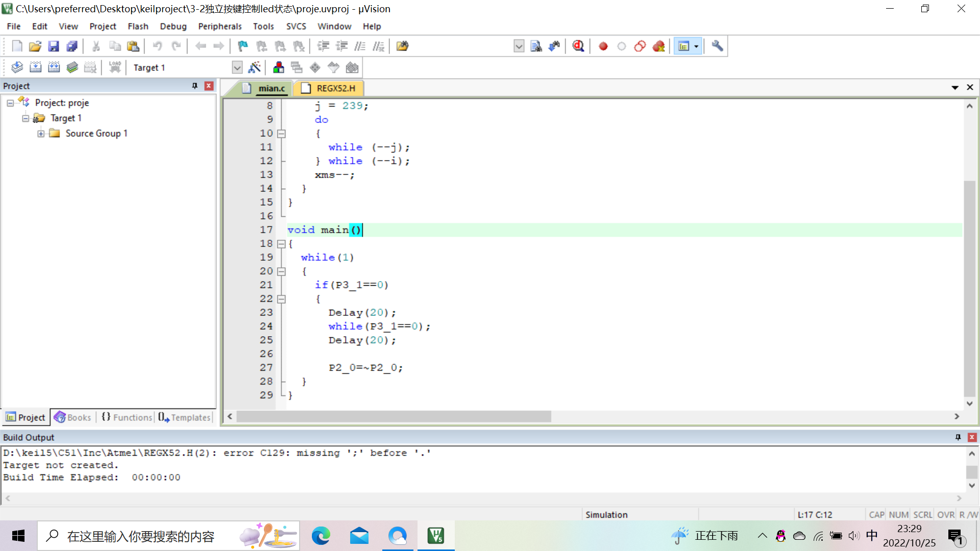Viewport: 980px width, 551px height.
Task: Open the Project menu
Action: [x=103, y=27]
